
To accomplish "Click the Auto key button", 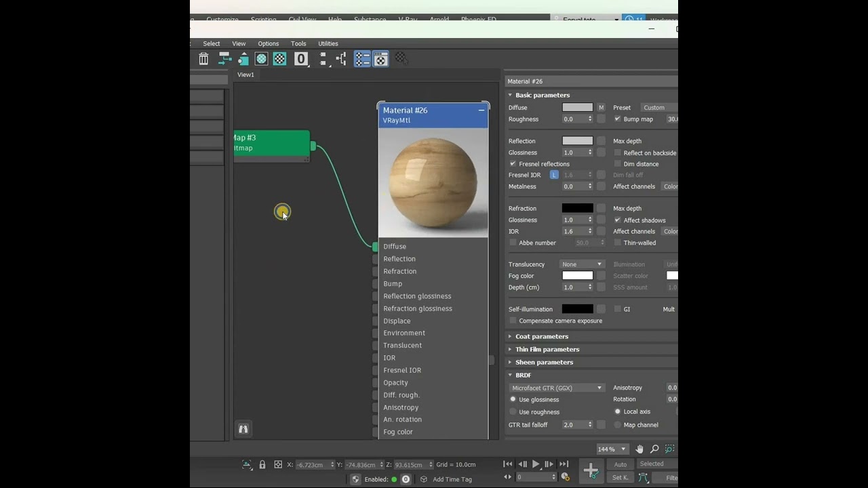I will click(620, 464).
